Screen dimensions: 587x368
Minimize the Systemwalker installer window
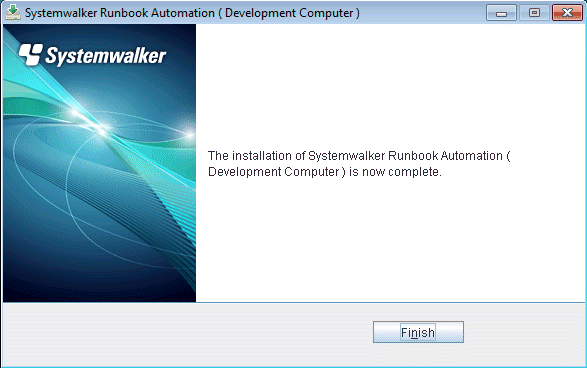point(501,13)
